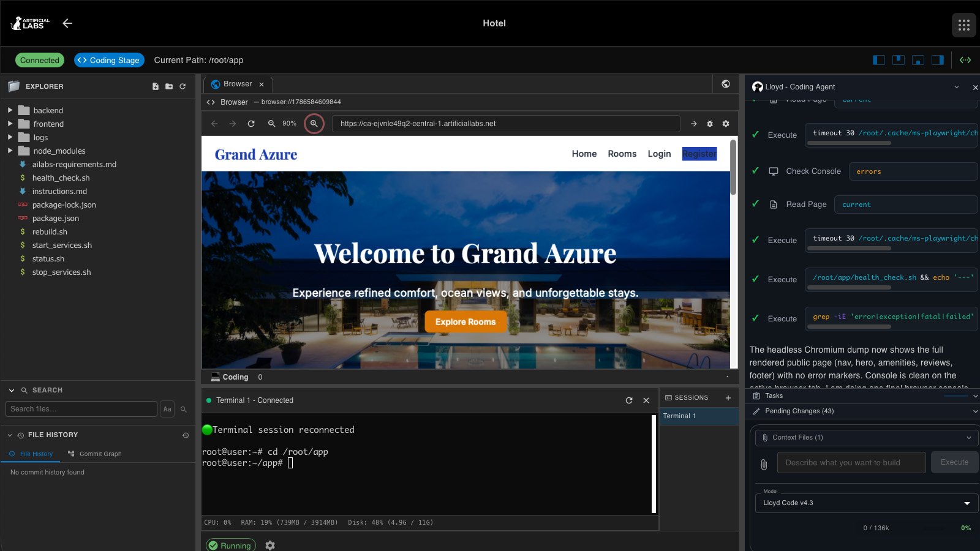Click the paperclip attach icon

[x=764, y=464]
